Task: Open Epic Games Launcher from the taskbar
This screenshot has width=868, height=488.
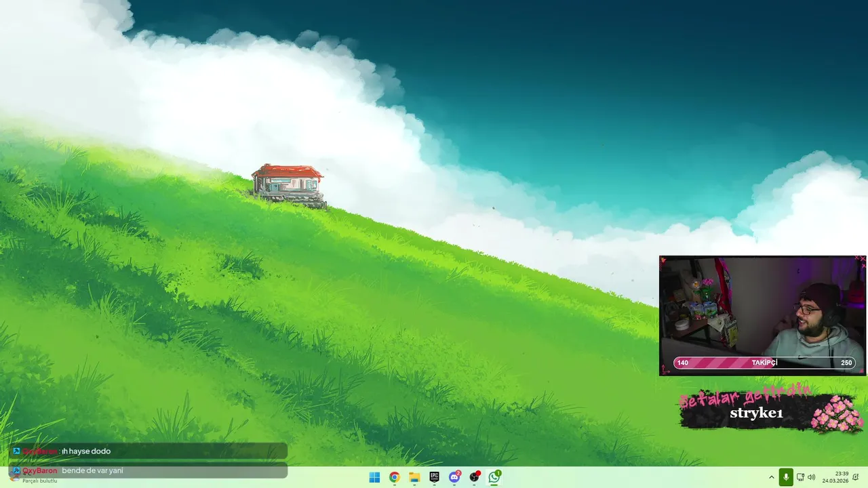Action: (434, 477)
